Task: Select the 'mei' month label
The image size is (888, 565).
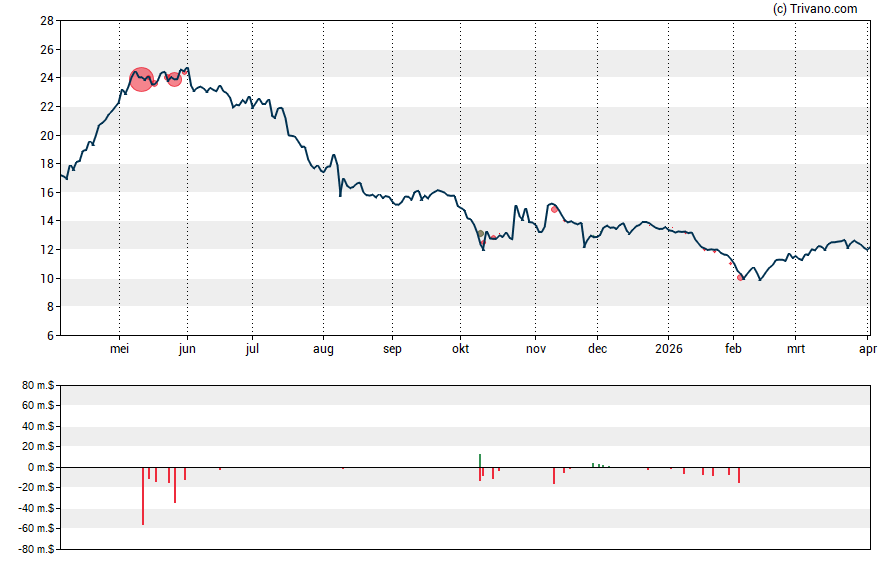Action: click(119, 349)
